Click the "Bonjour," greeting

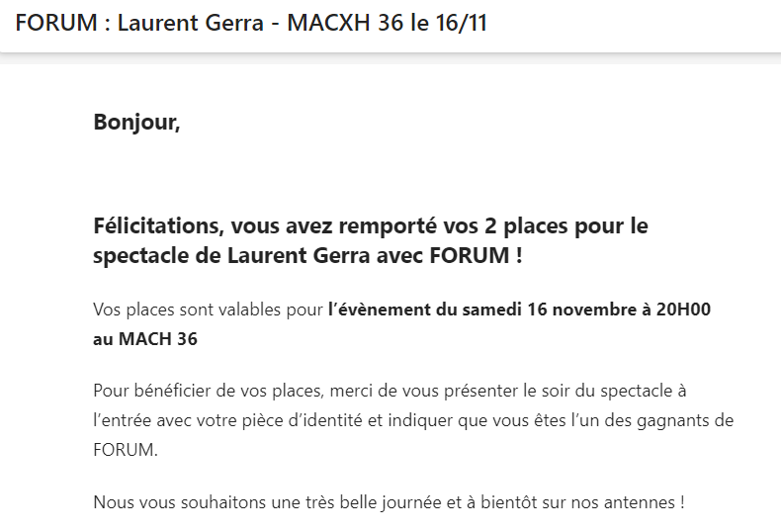[136, 123]
